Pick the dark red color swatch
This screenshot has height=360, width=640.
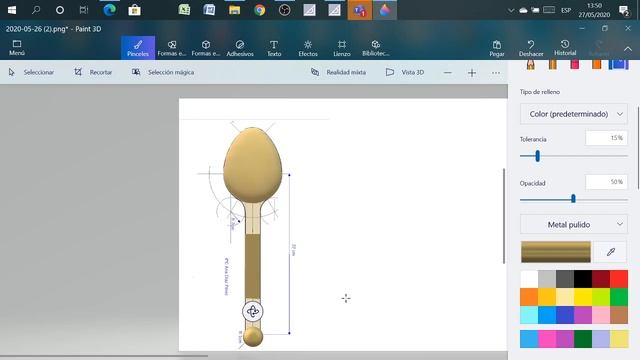601,279
